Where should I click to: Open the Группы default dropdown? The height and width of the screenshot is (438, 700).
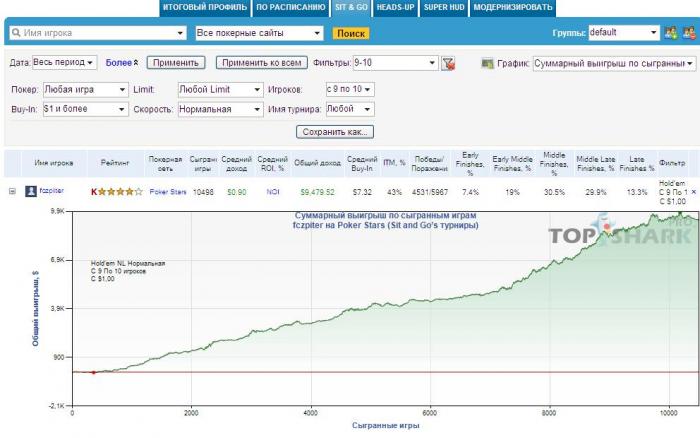click(x=624, y=33)
